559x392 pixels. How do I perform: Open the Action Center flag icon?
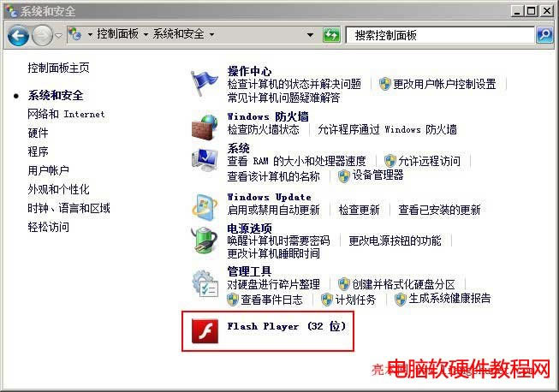tap(205, 83)
